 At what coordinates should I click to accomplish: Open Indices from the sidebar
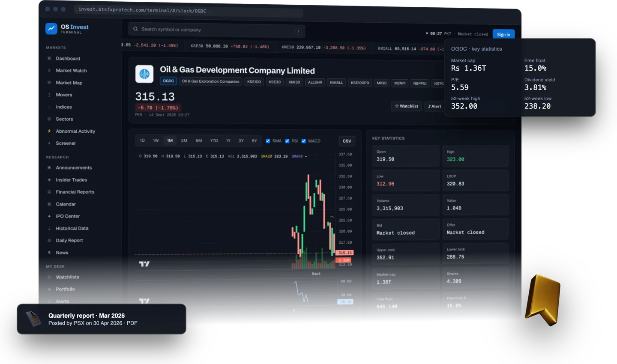coord(64,107)
